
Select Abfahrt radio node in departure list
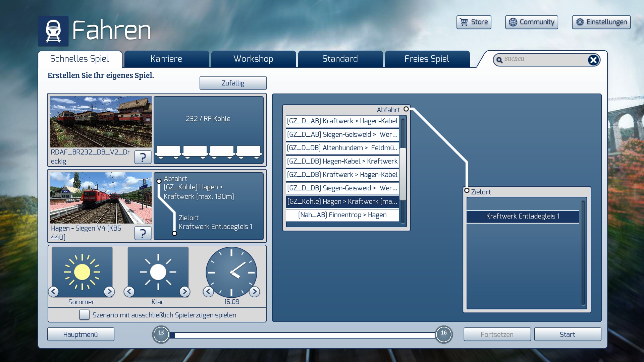coord(406,109)
